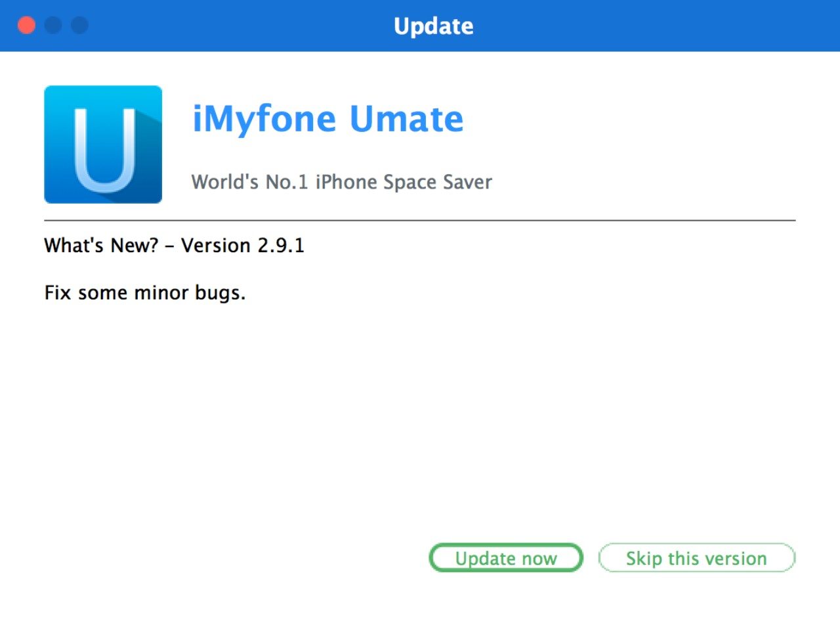Click the iMyfone Umate app logo

click(x=103, y=144)
